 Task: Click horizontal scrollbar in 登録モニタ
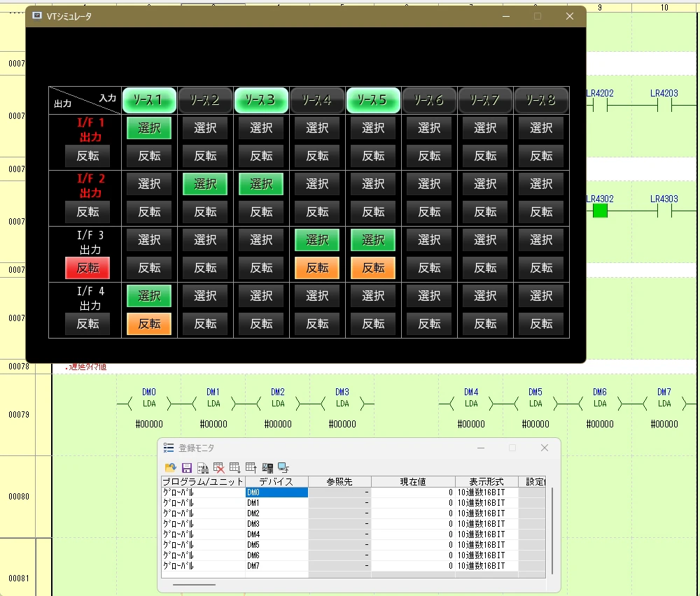pyautogui.click(x=194, y=584)
